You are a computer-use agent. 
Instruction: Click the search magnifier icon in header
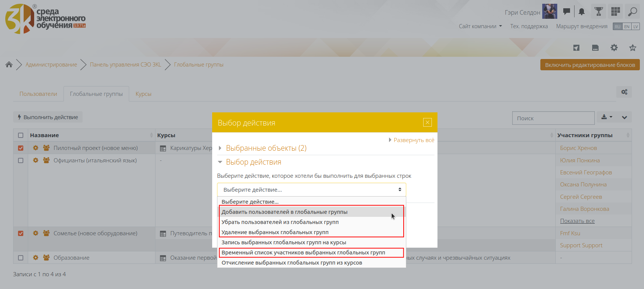[633, 12]
